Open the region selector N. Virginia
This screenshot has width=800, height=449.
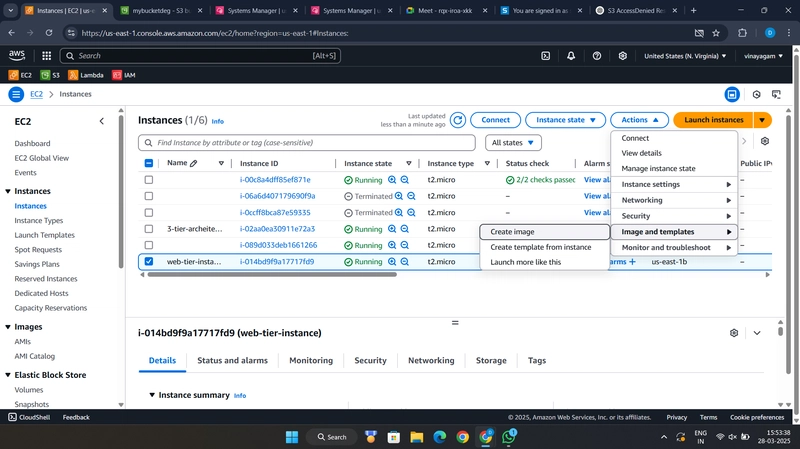[x=685, y=56]
